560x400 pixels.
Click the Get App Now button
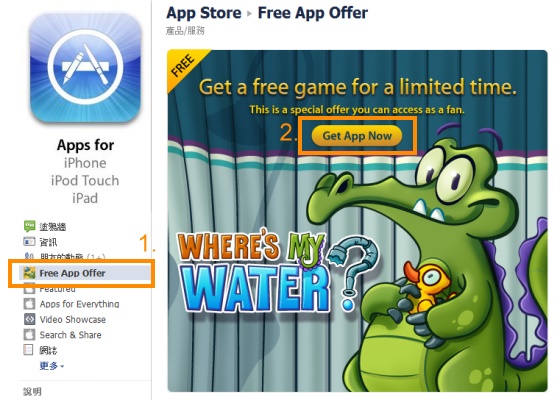(x=357, y=136)
